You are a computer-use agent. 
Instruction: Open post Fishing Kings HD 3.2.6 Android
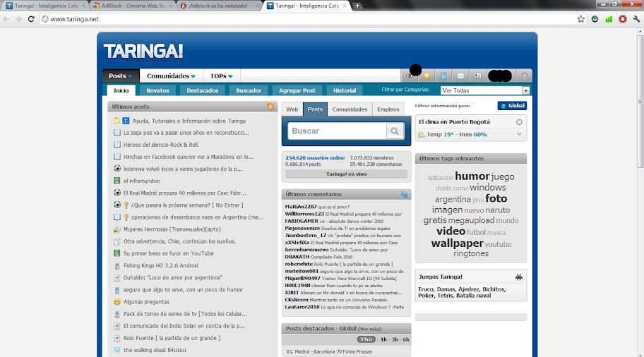pyautogui.click(x=161, y=265)
